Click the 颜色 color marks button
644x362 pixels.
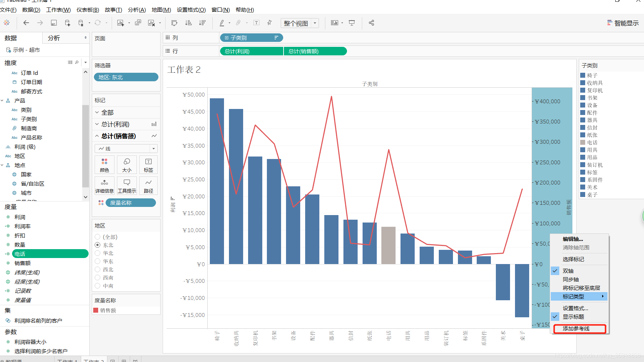point(105,165)
